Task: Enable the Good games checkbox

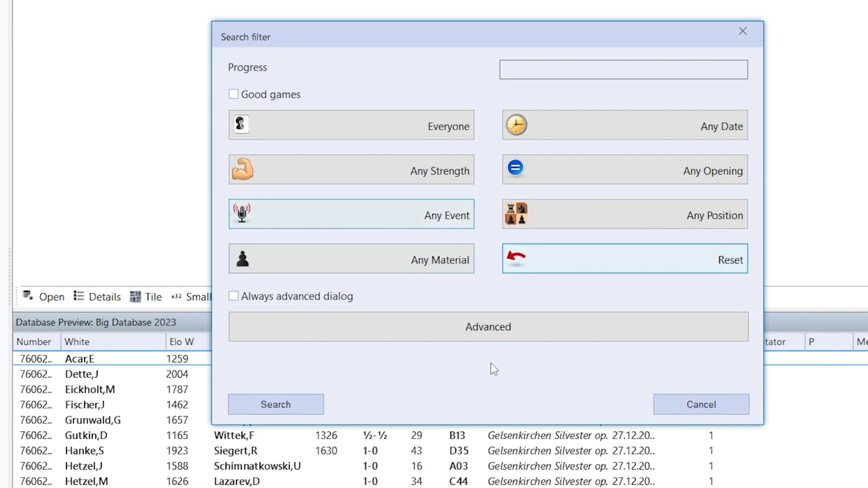Action: click(x=234, y=94)
